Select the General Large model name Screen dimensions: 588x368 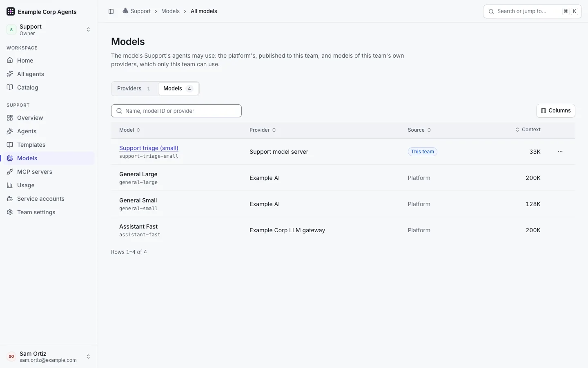pos(138,174)
